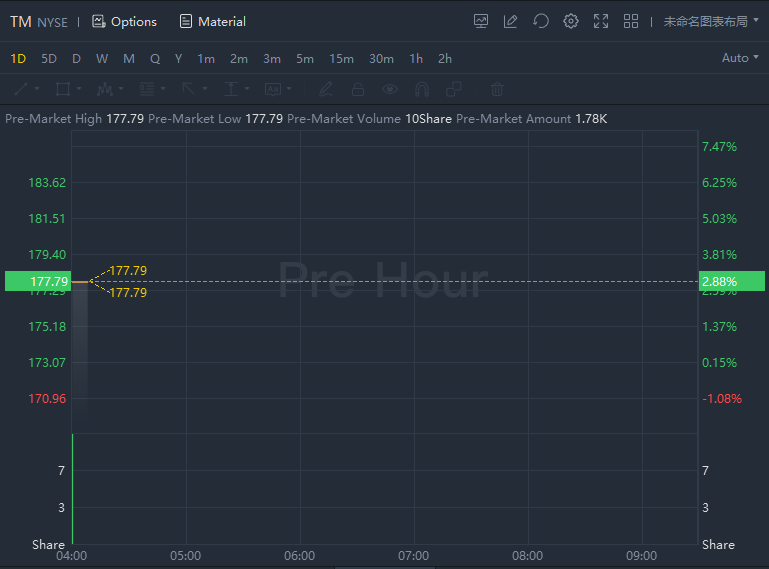Screen dimensions: 769x569
Task: Click the Pre-Market Volume 10Share text
Action: [x=369, y=119]
